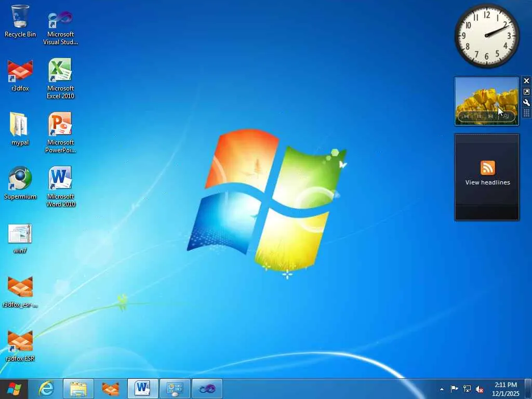Screen dimensions: 532x399
Task: Click the network tray icon
Action: (x=467, y=389)
